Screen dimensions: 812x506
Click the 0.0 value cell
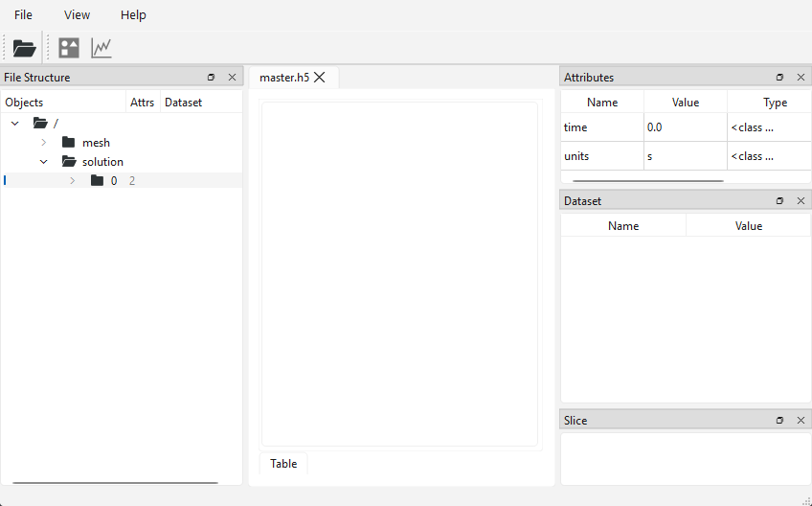click(686, 127)
